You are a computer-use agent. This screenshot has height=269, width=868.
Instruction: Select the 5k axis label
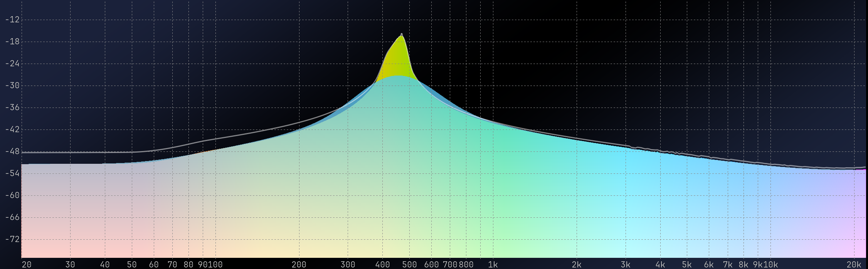[x=687, y=265]
